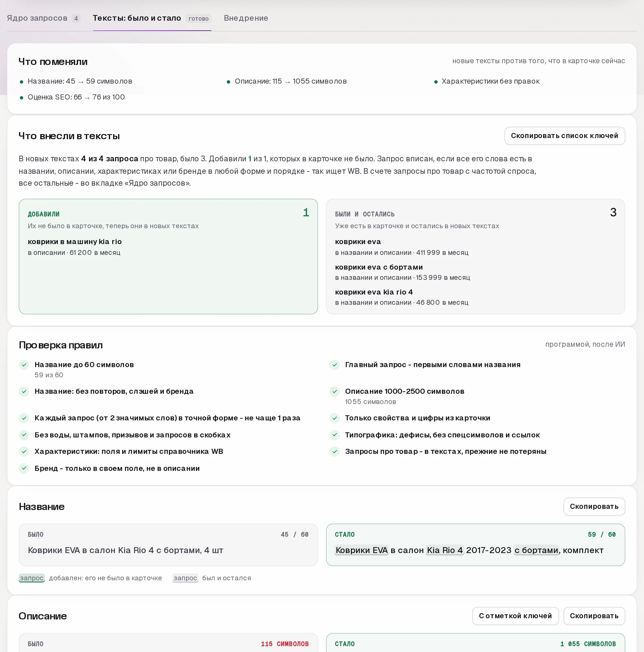The image size is (644, 652).
Task: Select query «коврики eva kia rio 4»
Action: coord(374,292)
